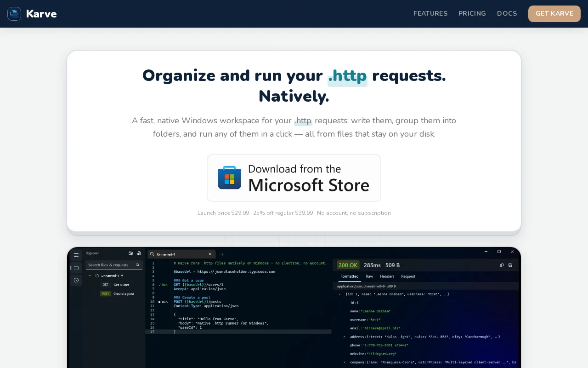Click the email "Sincere@april.biz" JSON row
The image size is (588, 368).
coord(375,328)
